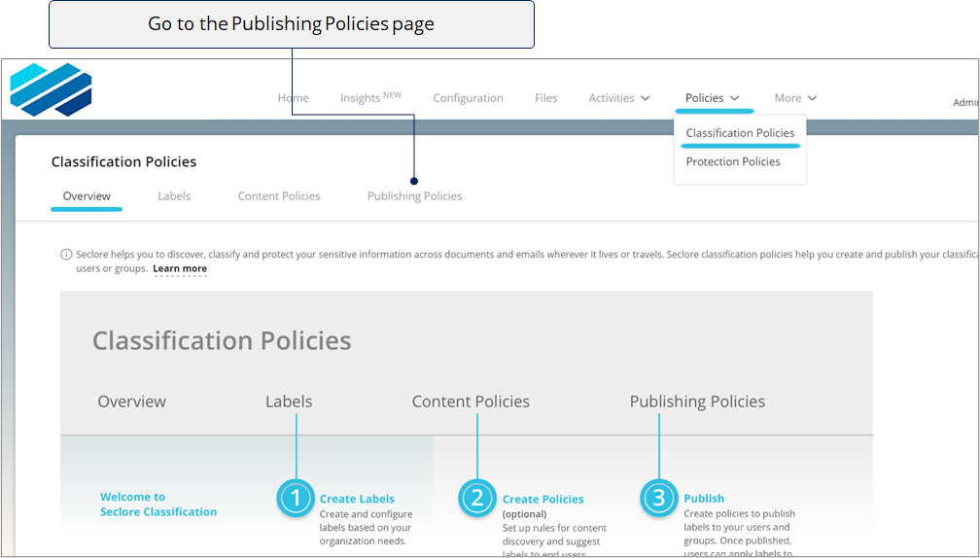This screenshot has width=980, height=558.
Task: Click the Seclore logo icon
Action: tap(51, 89)
